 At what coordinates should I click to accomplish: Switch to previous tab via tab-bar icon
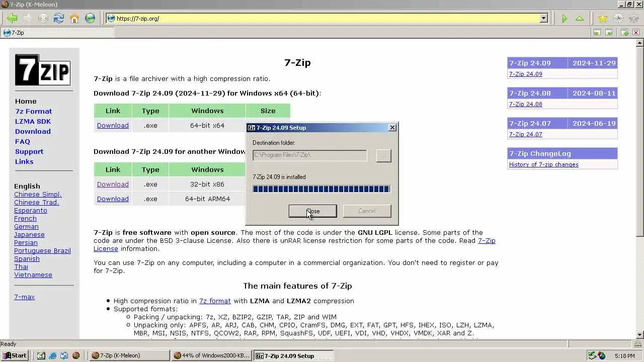click(597, 33)
